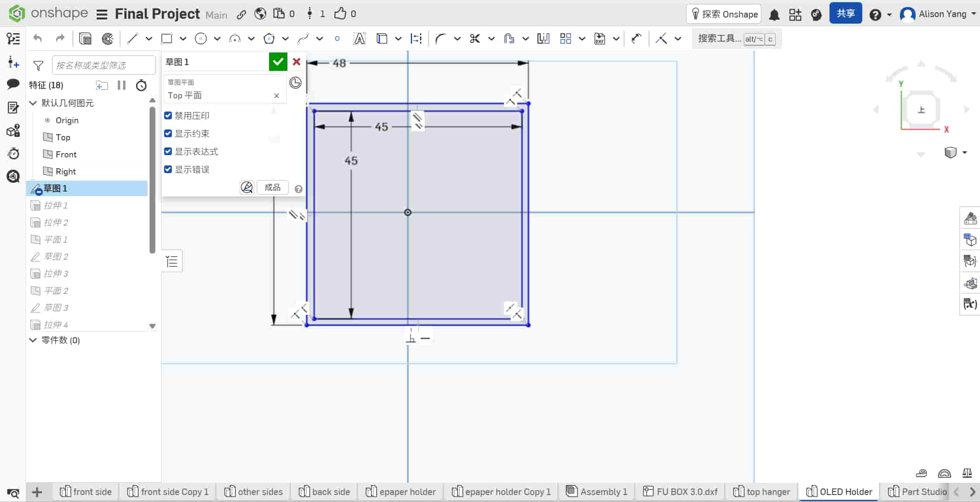Click the regeneration times stopwatch icon

(x=141, y=85)
